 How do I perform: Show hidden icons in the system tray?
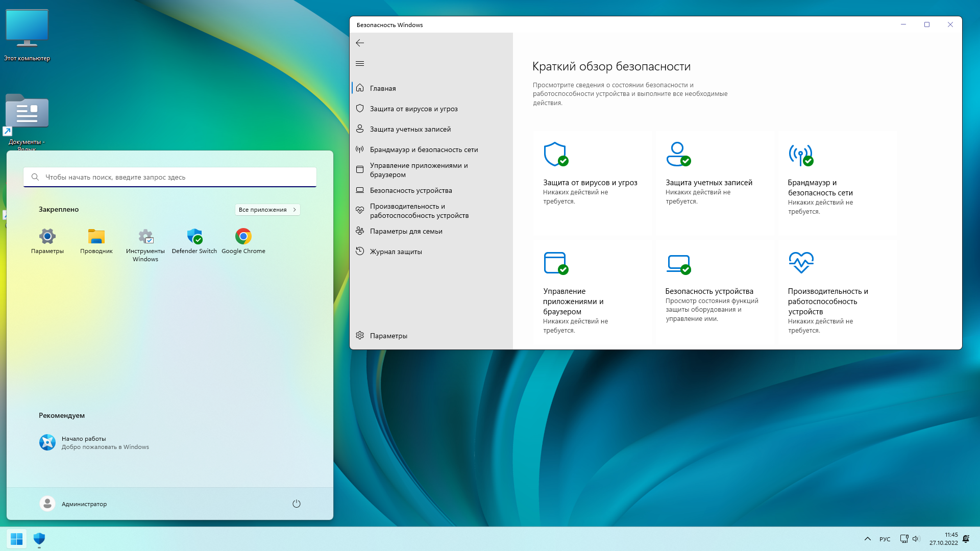867,539
